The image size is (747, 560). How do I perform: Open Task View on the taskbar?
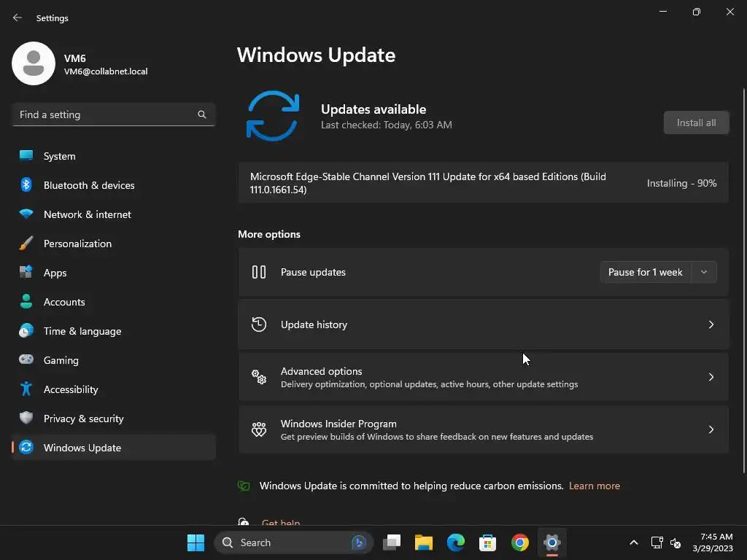392,542
